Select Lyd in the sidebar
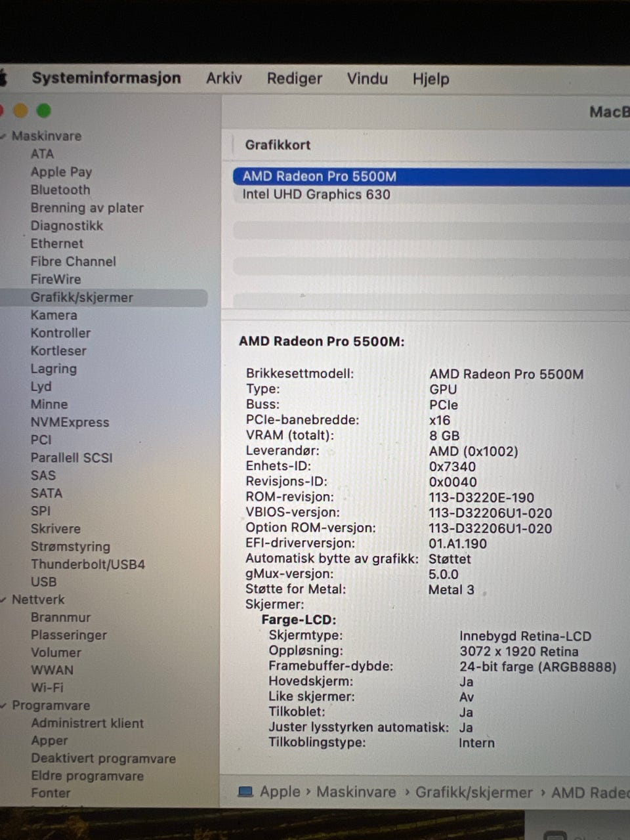 tap(41, 387)
